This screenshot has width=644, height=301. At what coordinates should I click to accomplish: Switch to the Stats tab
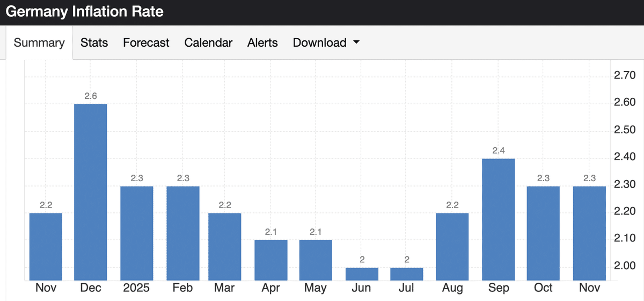(94, 43)
